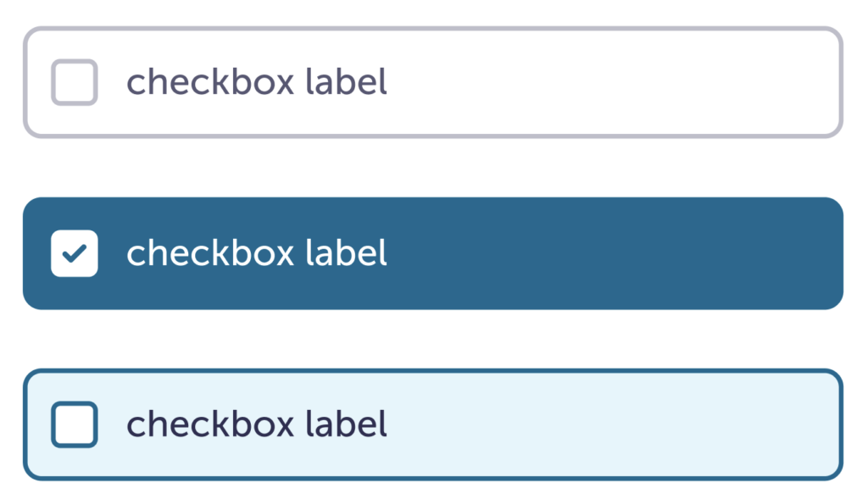Select the solid dark blue card
The width and height of the screenshot is (868, 499).
coord(593,253)
